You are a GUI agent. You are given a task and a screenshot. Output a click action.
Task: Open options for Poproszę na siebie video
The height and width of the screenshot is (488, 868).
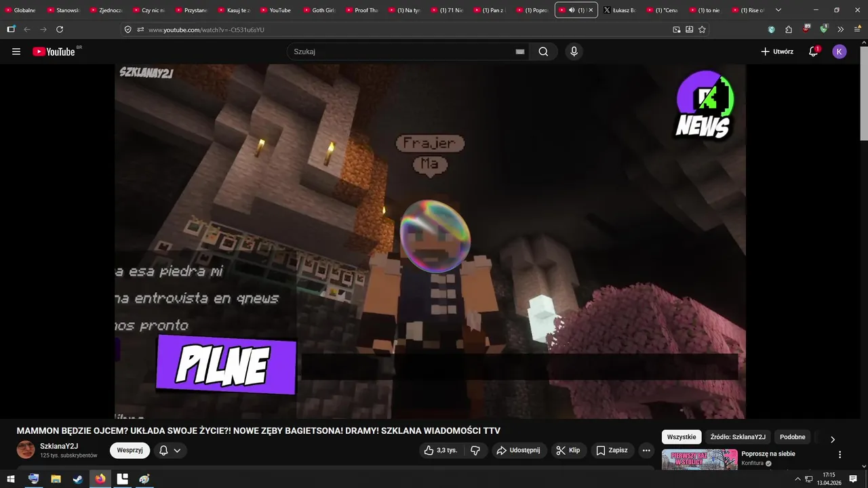840,455
